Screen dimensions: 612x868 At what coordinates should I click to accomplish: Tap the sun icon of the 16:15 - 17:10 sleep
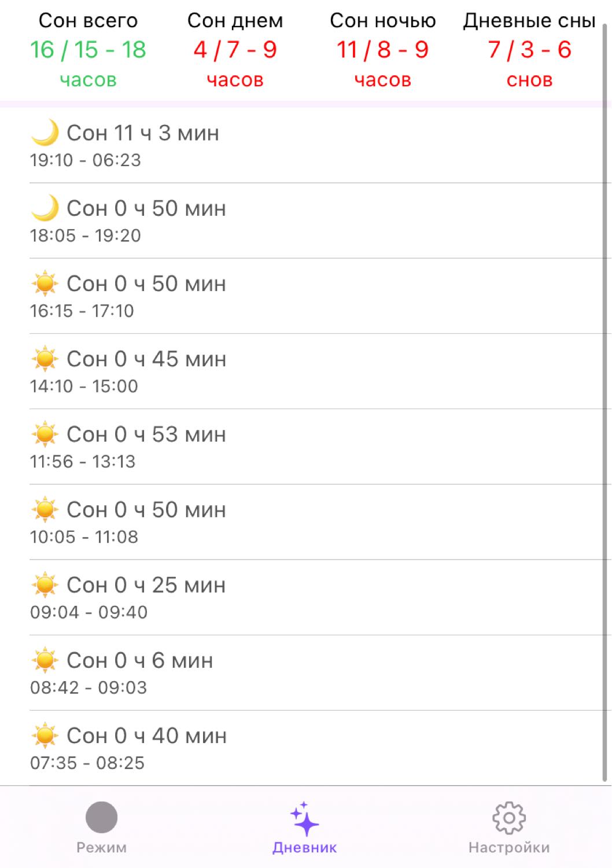pyautogui.click(x=45, y=284)
